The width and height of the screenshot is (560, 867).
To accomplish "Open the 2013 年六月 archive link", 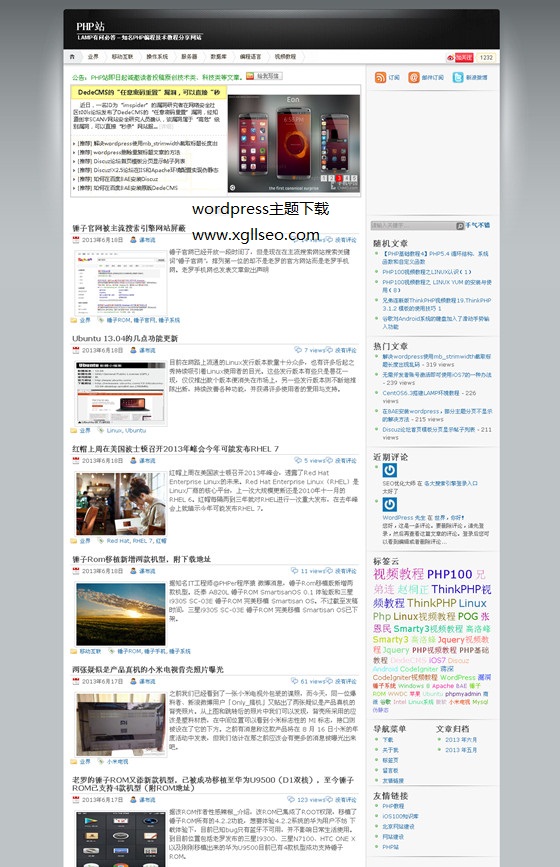I will [461, 739].
